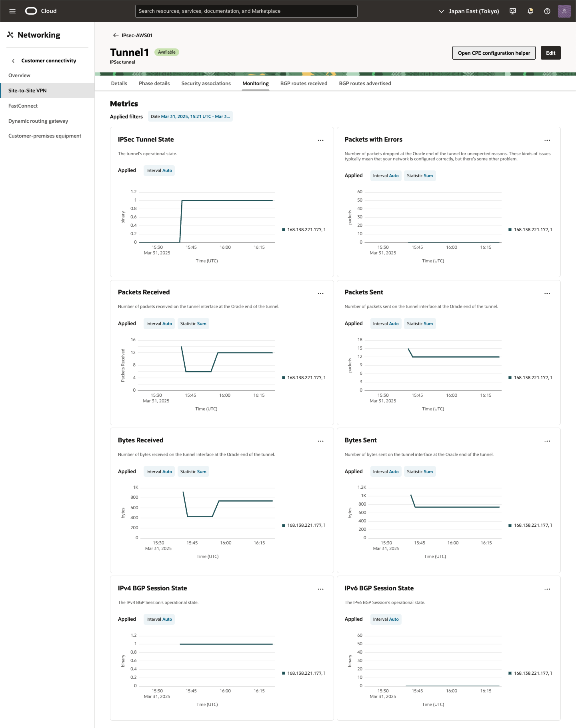Open IPSec Tunnel State options menu
Viewport: 576px width, 728px height.
point(321,140)
